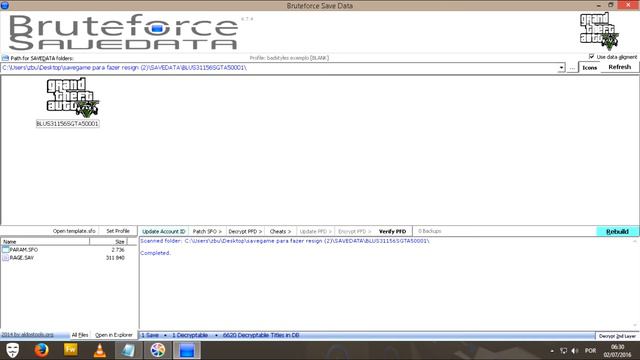
Task: Open the notepad-like app on taskbar
Action: [x=129, y=350]
